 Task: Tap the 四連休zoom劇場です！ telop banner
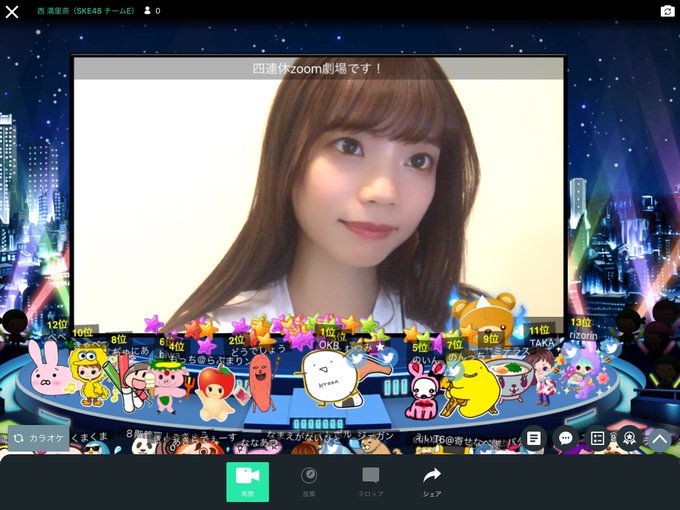click(319, 68)
